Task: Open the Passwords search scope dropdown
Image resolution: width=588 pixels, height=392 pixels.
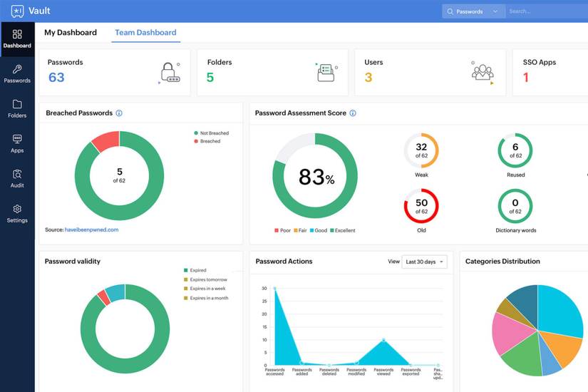Action: click(x=473, y=11)
